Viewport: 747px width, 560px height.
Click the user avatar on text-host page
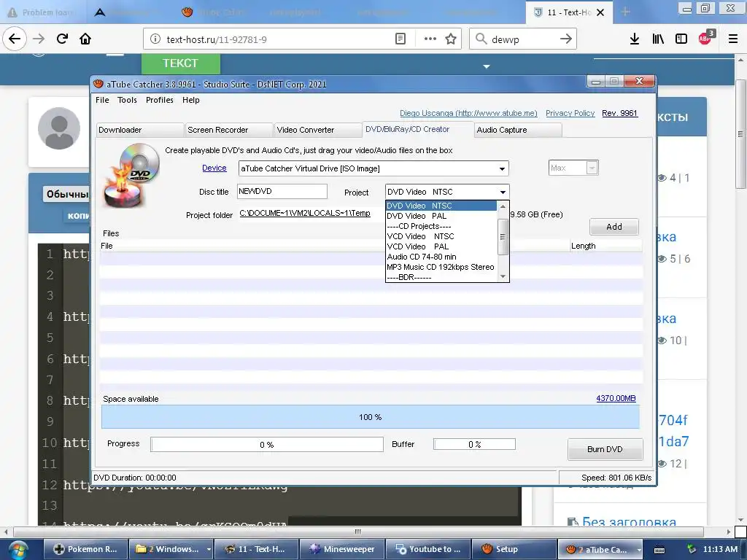pyautogui.click(x=59, y=128)
